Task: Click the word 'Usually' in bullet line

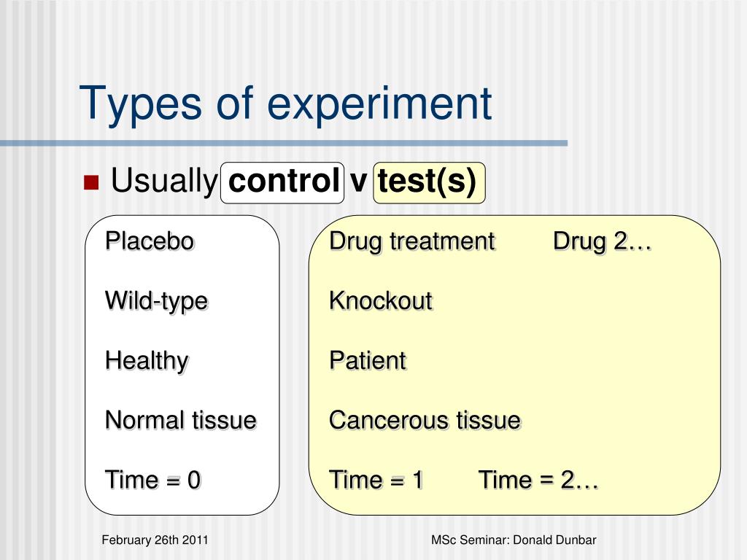Action: 164,182
